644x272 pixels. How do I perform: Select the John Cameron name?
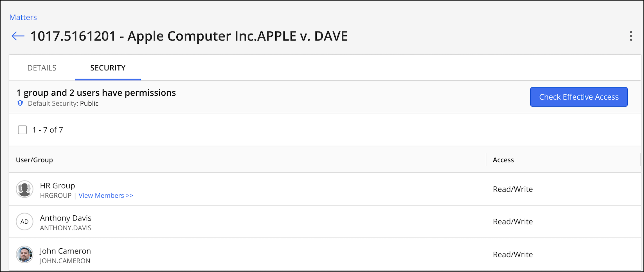pyautogui.click(x=65, y=251)
